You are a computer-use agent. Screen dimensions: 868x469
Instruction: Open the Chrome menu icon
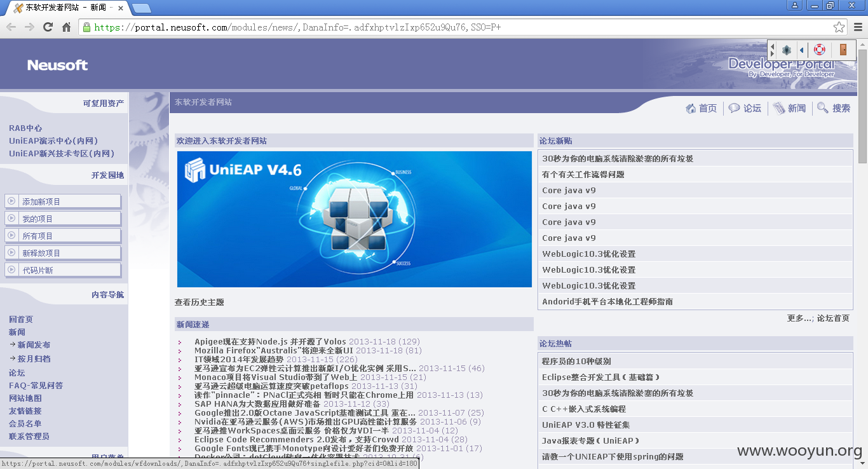click(x=858, y=27)
